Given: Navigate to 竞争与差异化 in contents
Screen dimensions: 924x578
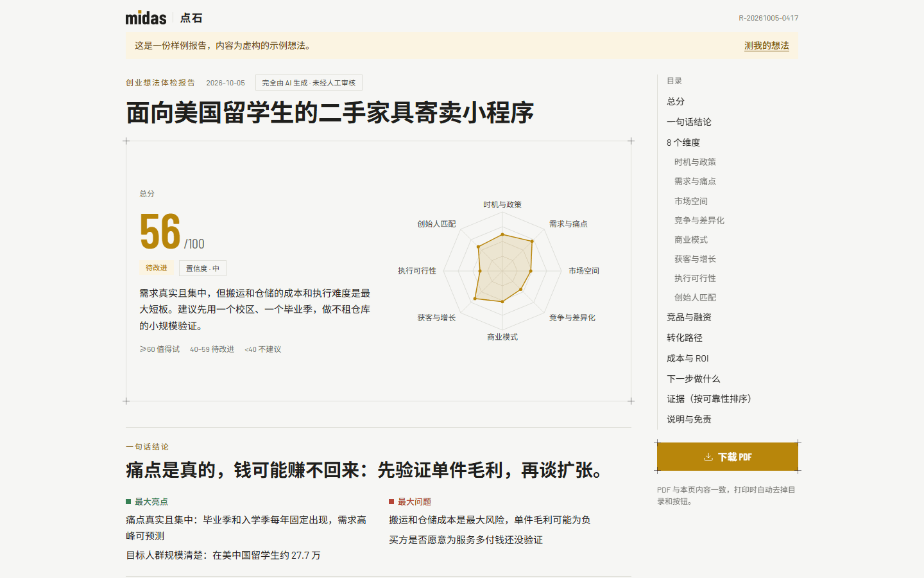Looking at the screenshot, I should pyautogui.click(x=699, y=220).
